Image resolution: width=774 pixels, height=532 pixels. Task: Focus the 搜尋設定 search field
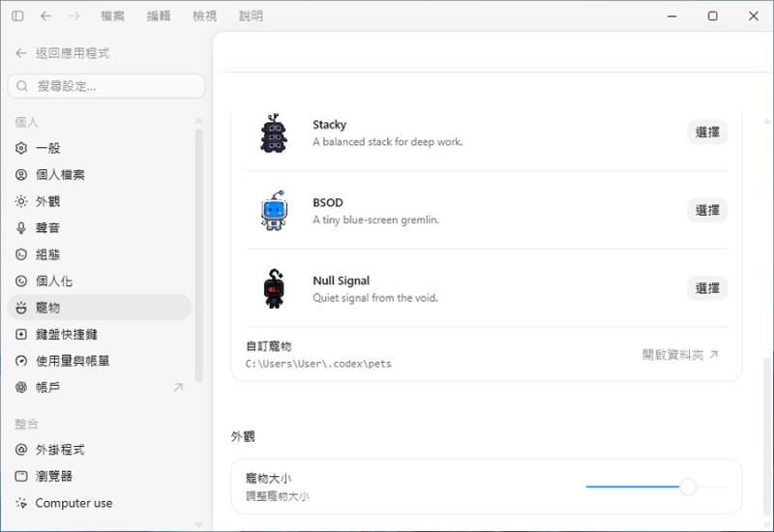[x=106, y=86]
